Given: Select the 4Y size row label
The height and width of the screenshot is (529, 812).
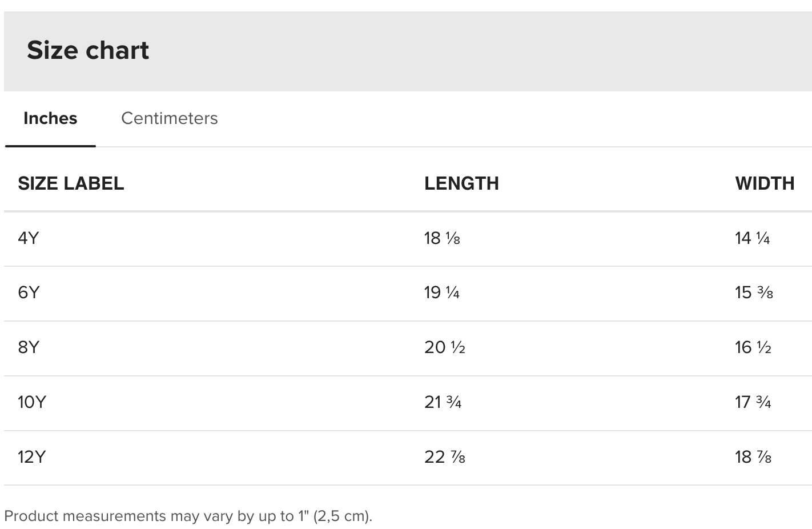Looking at the screenshot, I should coord(29,238).
